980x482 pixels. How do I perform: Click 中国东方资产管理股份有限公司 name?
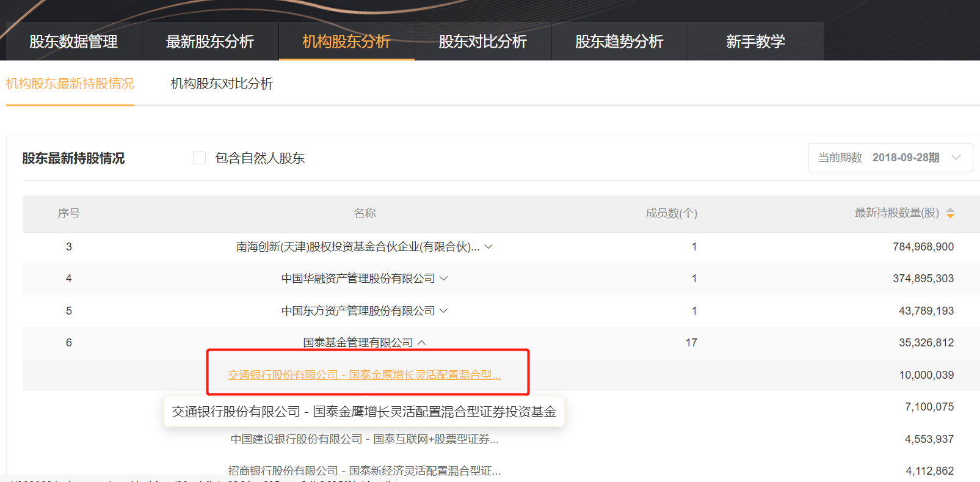[358, 311]
